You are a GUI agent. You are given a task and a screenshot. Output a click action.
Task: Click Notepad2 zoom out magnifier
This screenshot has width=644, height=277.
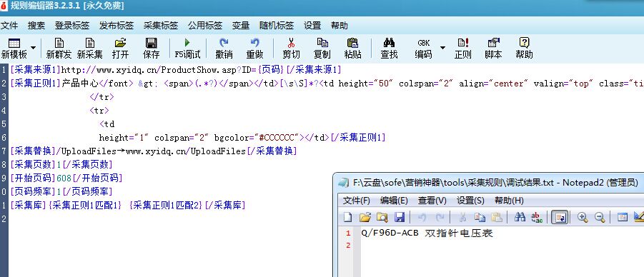click(600, 217)
